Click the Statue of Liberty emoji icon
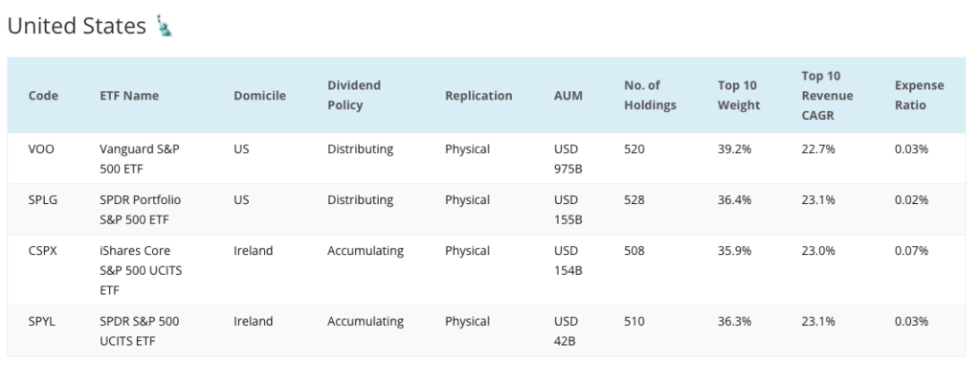The height and width of the screenshot is (366, 980). coord(164,26)
